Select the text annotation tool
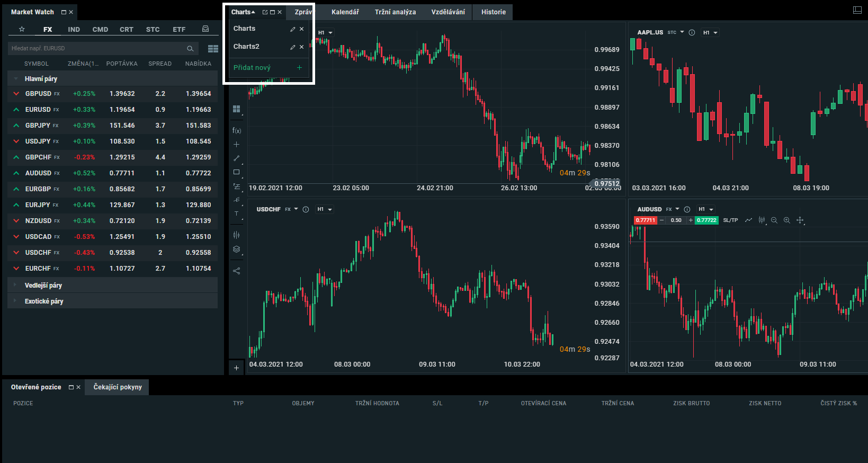 [237, 213]
